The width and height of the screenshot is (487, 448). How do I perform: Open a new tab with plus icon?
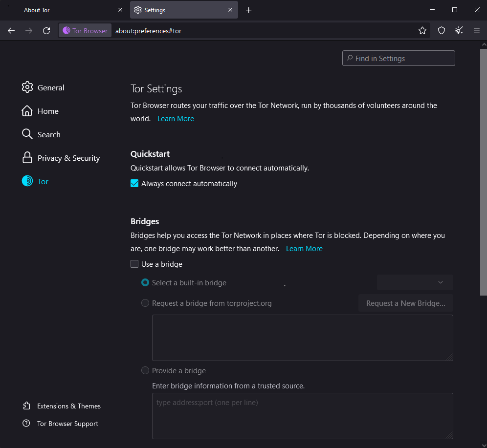coord(248,10)
